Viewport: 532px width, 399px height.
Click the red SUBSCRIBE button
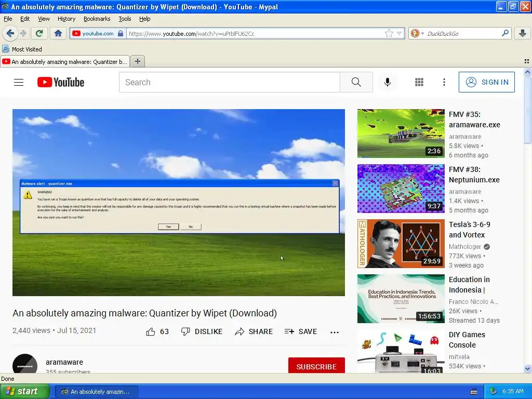(x=316, y=365)
